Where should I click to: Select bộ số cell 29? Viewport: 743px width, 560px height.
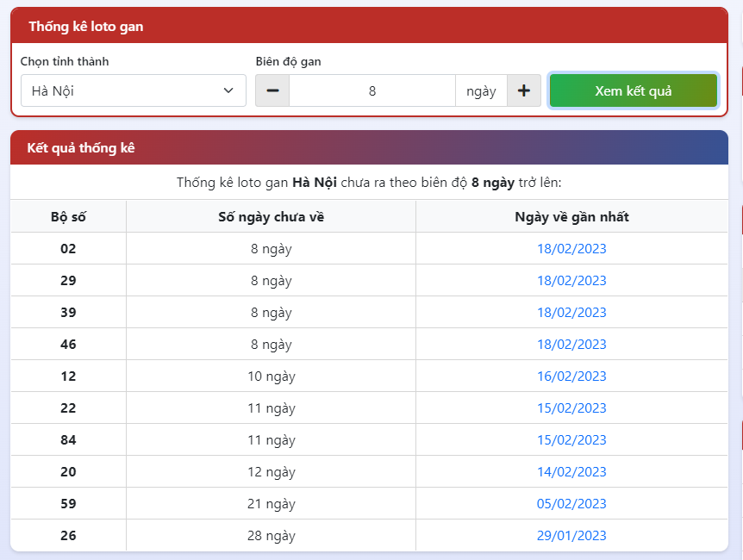click(x=68, y=281)
